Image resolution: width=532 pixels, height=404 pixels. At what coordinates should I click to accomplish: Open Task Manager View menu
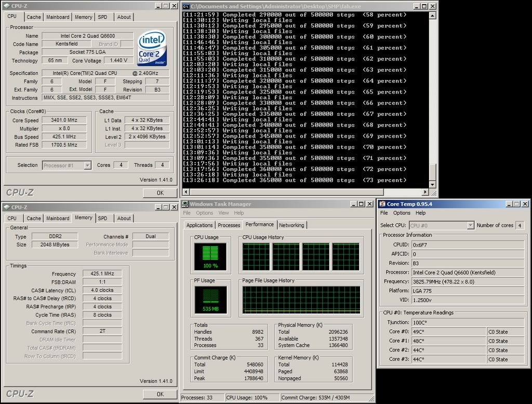223,213
